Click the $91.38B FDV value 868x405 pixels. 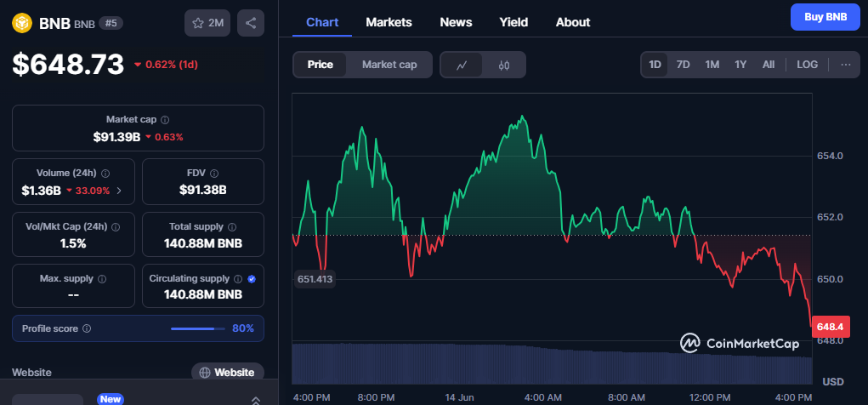(202, 191)
